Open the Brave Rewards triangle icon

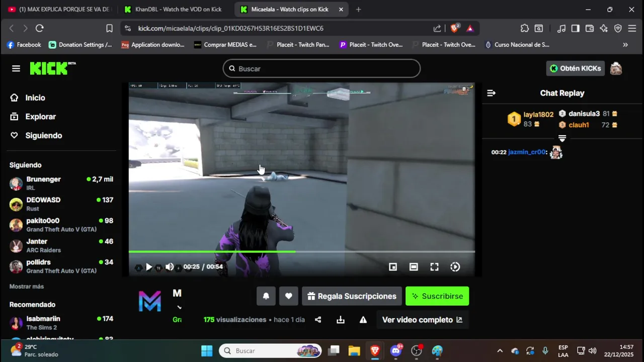pyautogui.click(x=470, y=29)
